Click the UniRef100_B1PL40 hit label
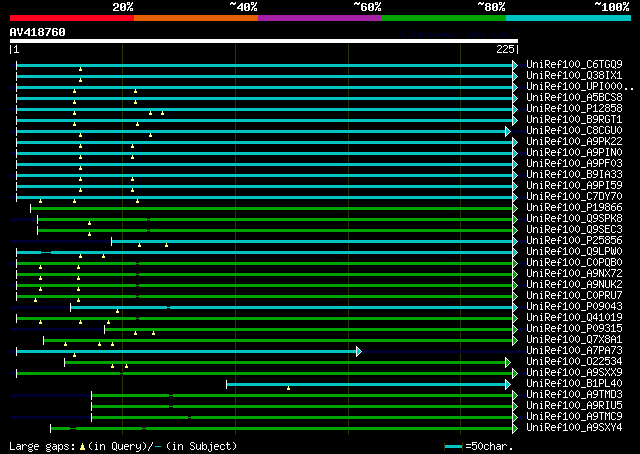 click(574, 384)
